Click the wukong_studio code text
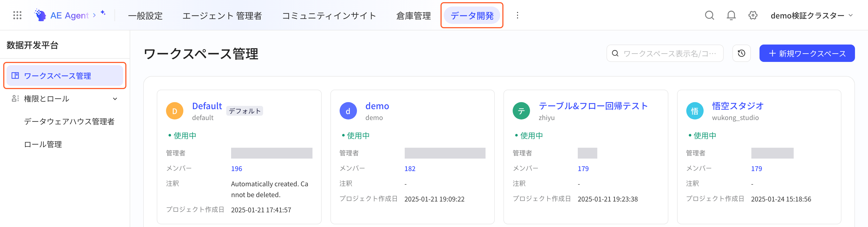The width and height of the screenshot is (868, 227). 735,118
